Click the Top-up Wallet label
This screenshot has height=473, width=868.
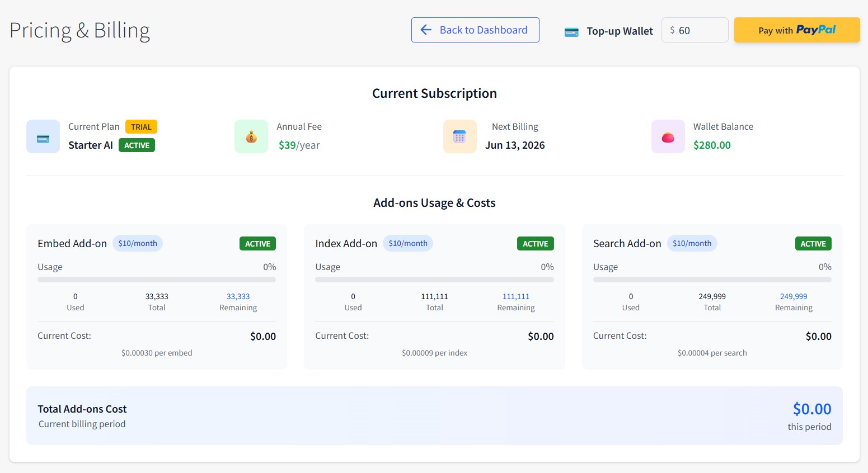click(x=620, y=31)
